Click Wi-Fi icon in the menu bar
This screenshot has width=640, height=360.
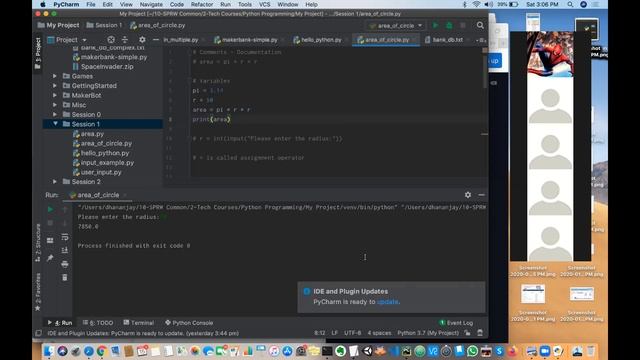point(476,4)
